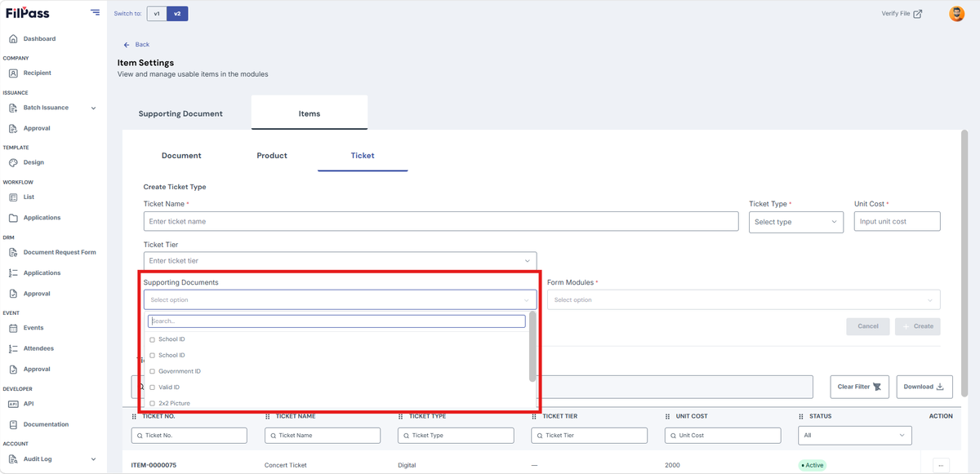Open the Form Modules dropdown

[743, 299]
